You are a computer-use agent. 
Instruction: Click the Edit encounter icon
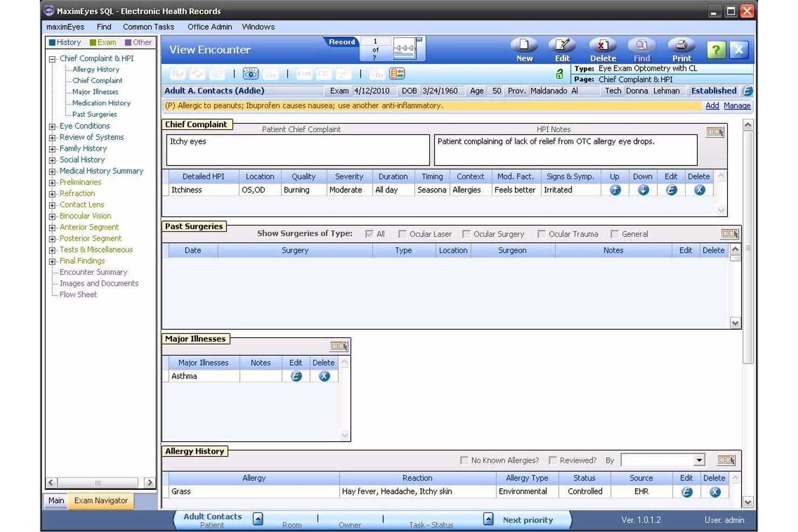(562, 46)
